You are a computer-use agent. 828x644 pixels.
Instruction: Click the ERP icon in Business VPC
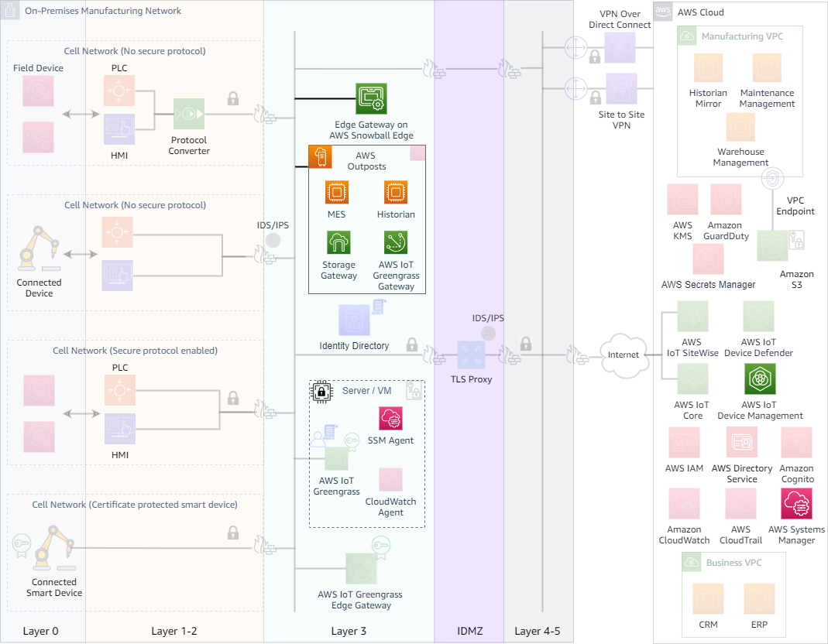coord(759,598)
